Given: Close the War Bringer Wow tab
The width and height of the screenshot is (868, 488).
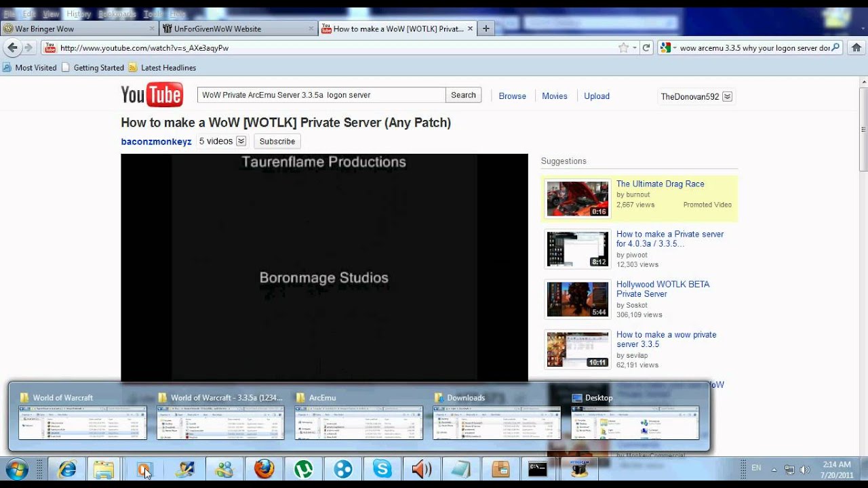Looking at the screenshot, I should tap(152, 28).
